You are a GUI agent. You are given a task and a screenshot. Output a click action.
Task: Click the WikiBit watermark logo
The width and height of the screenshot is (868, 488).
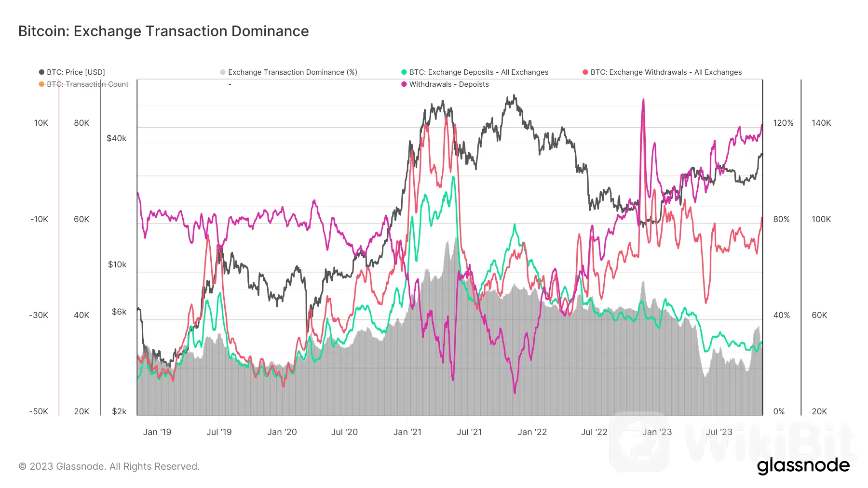pos(733,441)
